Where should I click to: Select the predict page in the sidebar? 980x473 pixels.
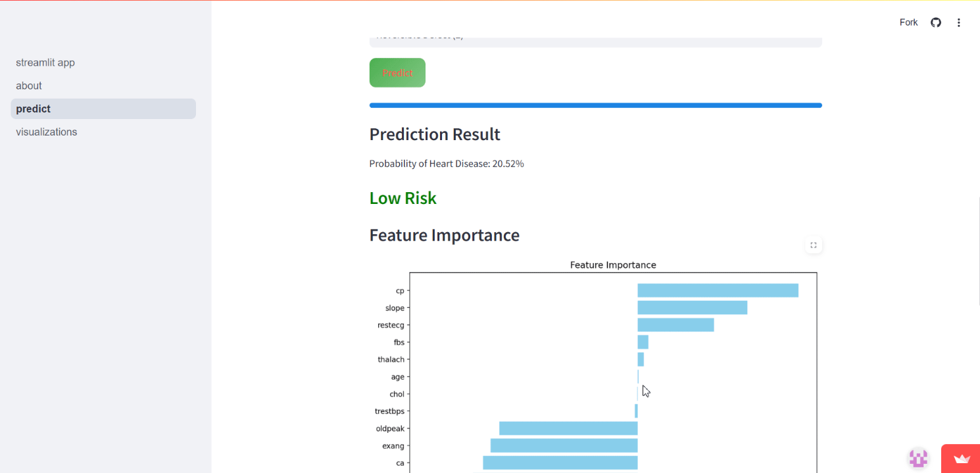coord(103,109)
